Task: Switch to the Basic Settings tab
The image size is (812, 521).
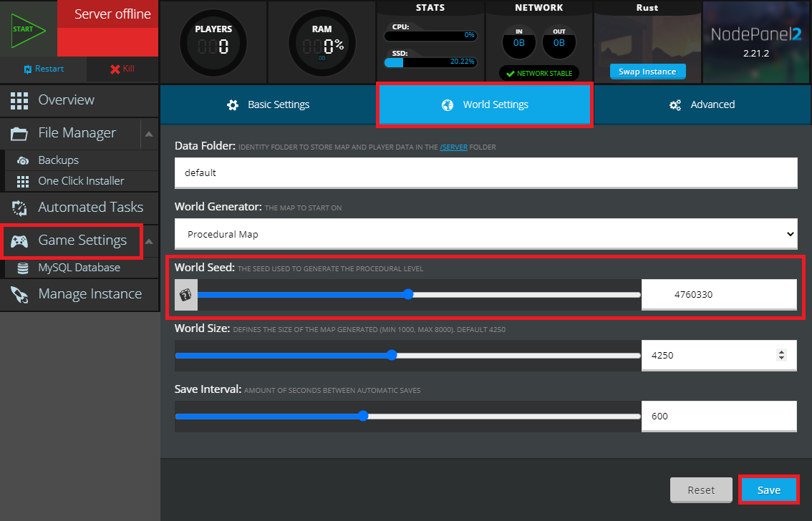Action: tap(268, 104)
